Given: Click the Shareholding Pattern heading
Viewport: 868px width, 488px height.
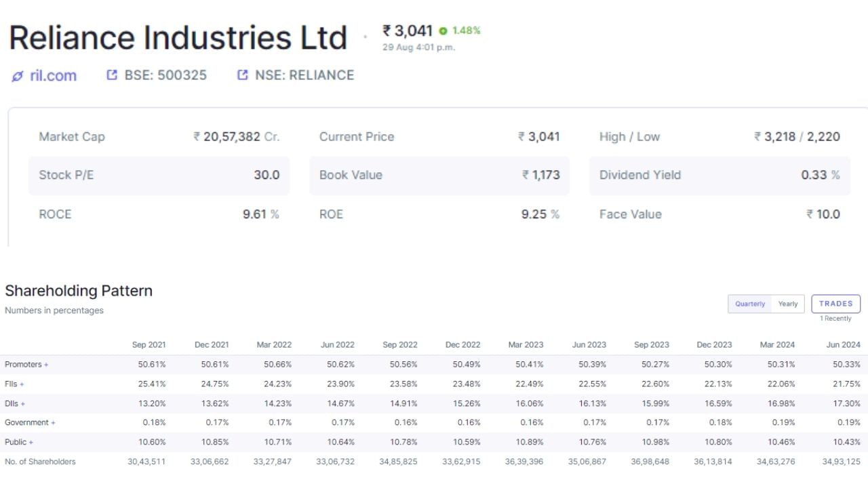Looking at the screenshot, I should click(79, 291).
